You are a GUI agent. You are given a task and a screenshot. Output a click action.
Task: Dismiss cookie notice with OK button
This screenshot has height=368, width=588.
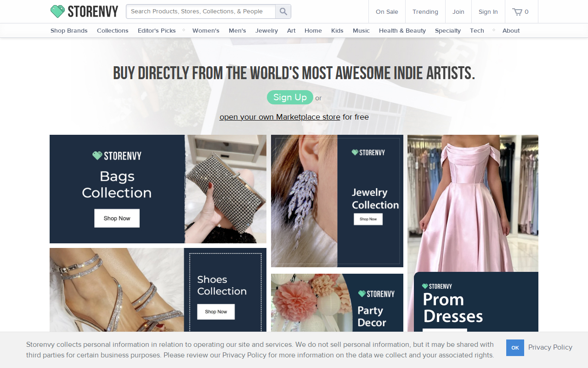pyautogui.click(x=515, y=348)
